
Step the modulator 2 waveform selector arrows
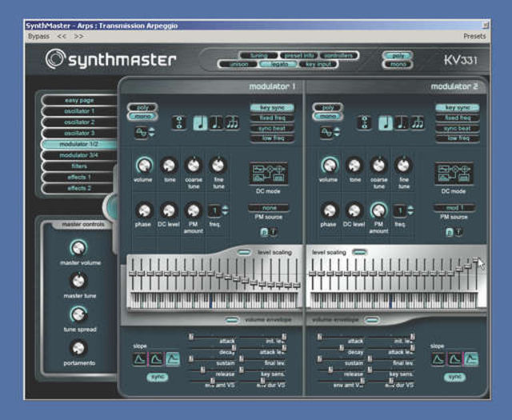[x=337, y=132]
